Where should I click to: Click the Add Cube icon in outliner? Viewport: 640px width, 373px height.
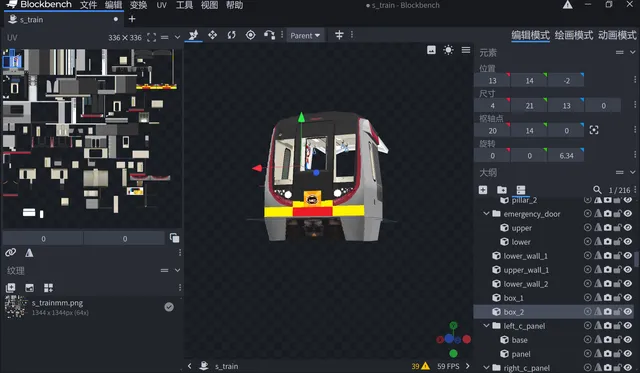[x=483, y=190]
